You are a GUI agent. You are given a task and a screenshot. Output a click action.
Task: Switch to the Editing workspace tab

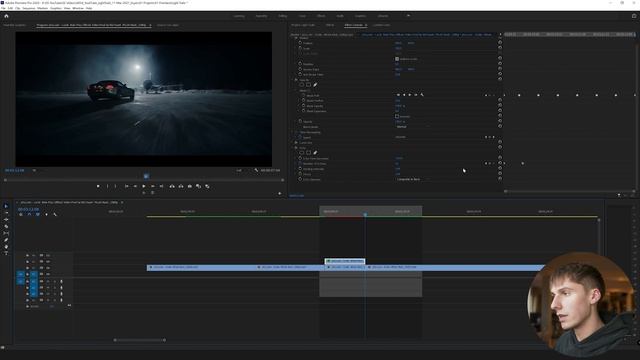pos(283,16)
